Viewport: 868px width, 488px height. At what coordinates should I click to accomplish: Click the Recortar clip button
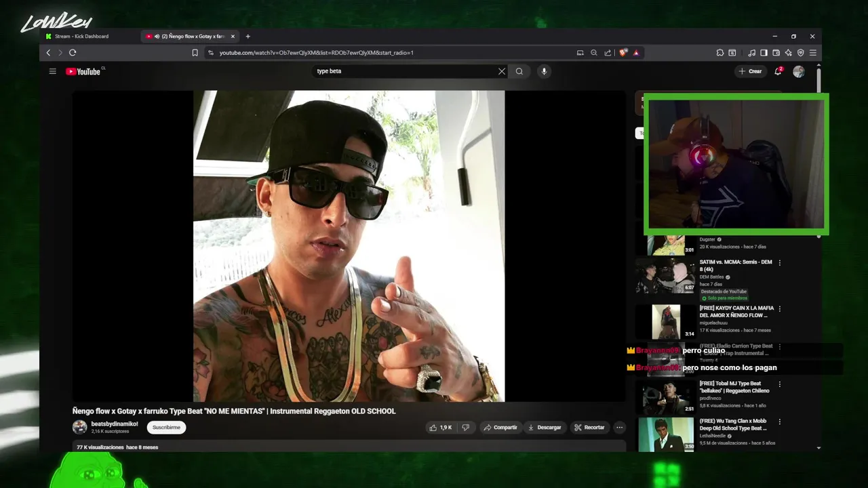589,428
